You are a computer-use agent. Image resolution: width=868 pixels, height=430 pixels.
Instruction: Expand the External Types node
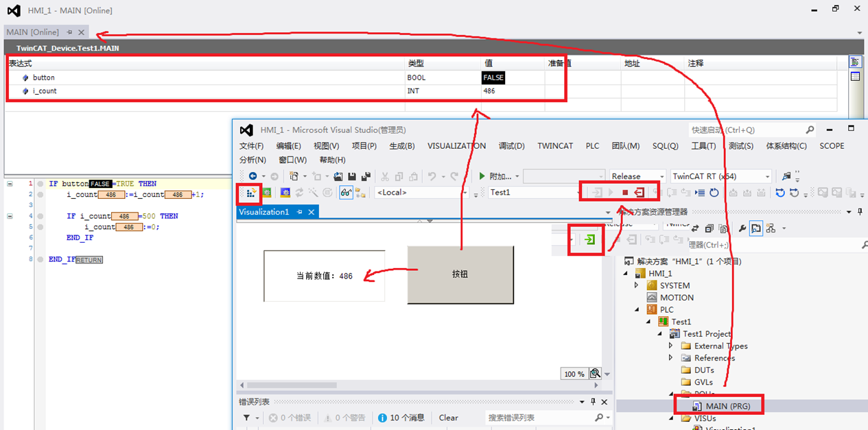671,346
